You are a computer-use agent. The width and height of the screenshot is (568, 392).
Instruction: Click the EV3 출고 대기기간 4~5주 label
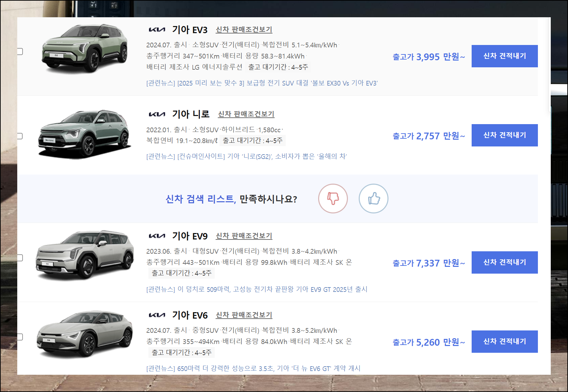pyautogui.click(x=278, y=67)
